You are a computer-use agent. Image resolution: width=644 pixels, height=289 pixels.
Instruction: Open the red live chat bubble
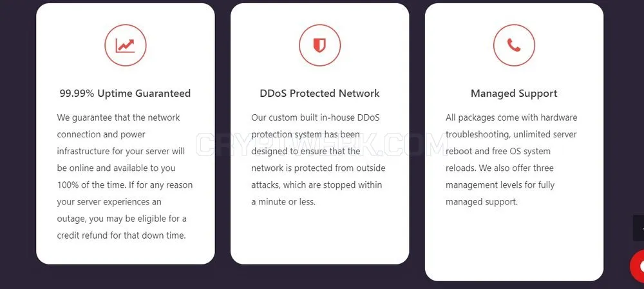point(638,267)
